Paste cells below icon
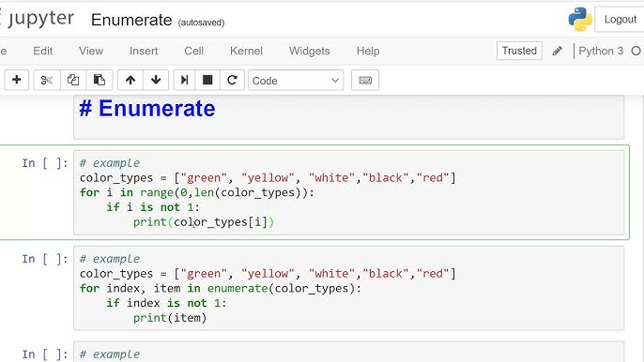 99,80
